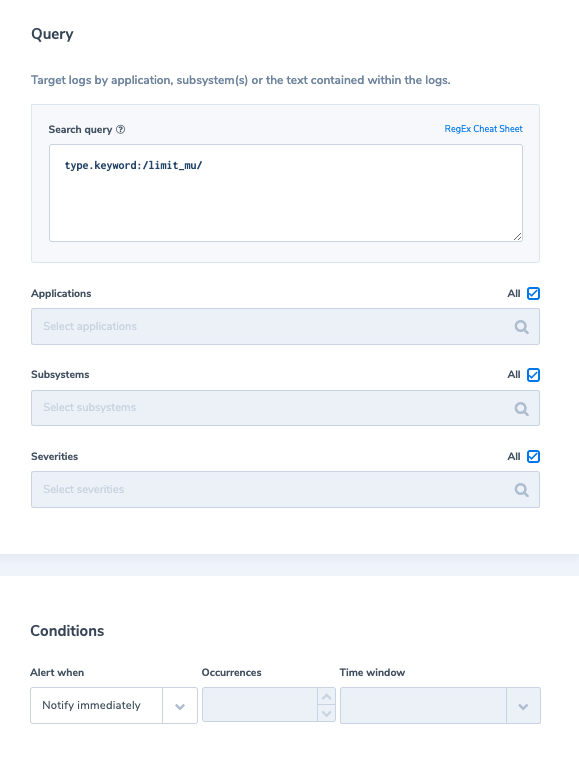The width and height of the screenshot is (579, 773).
Task: Click inside the Search query text area
Action: pyautogui.click(x=286, y=193)
